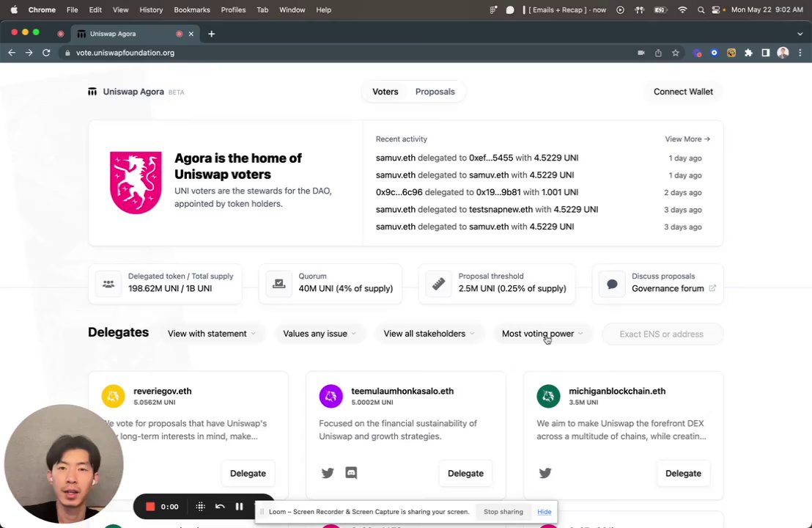This screenshot has width=812, height=528.
Task: Click the pink unicorn shield emblem
Action: point(136,183)
